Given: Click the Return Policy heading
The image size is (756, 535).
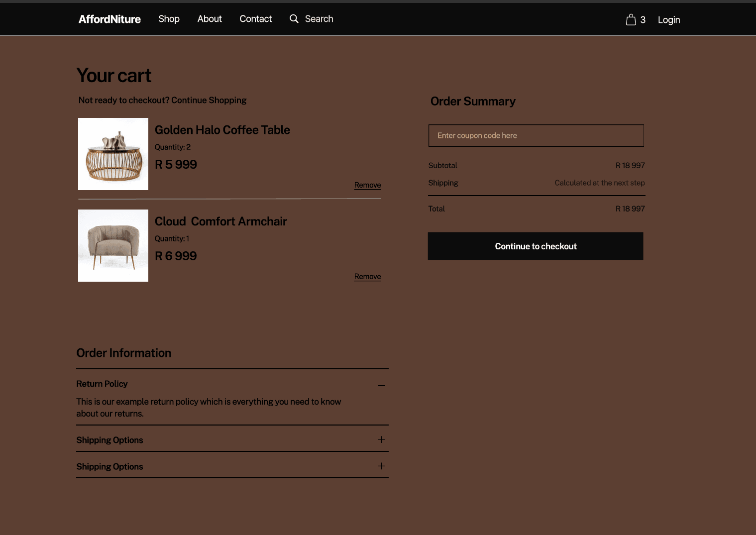Looking at the screenshot, I should click(102, 384).
